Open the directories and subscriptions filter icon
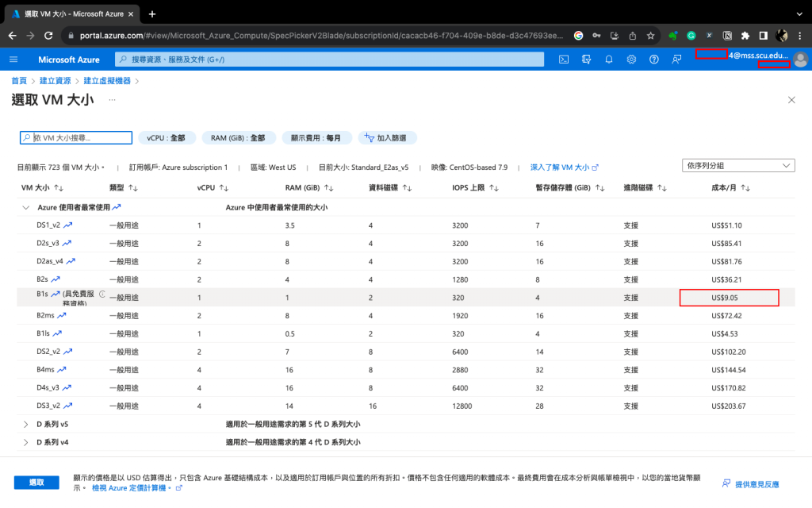 pos(586,60)
